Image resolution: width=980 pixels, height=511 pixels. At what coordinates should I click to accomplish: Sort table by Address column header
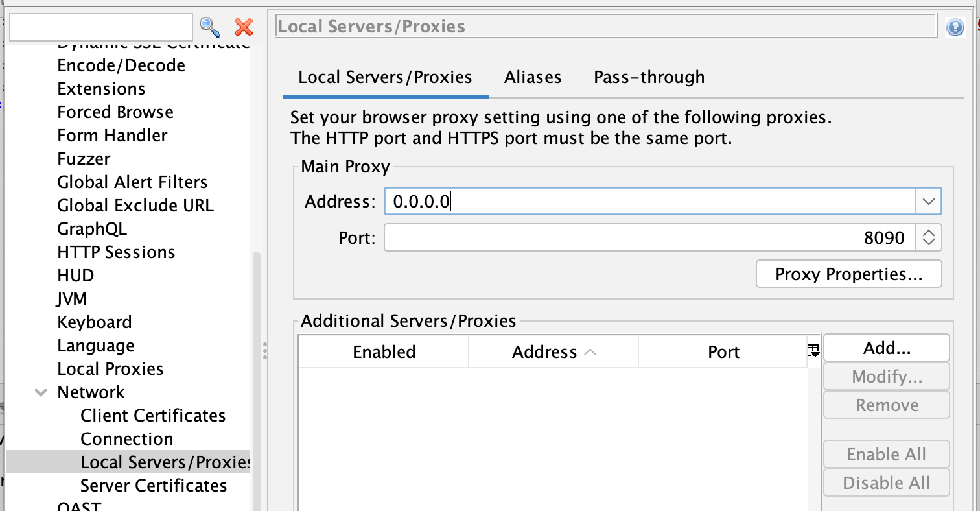(553, 352)
